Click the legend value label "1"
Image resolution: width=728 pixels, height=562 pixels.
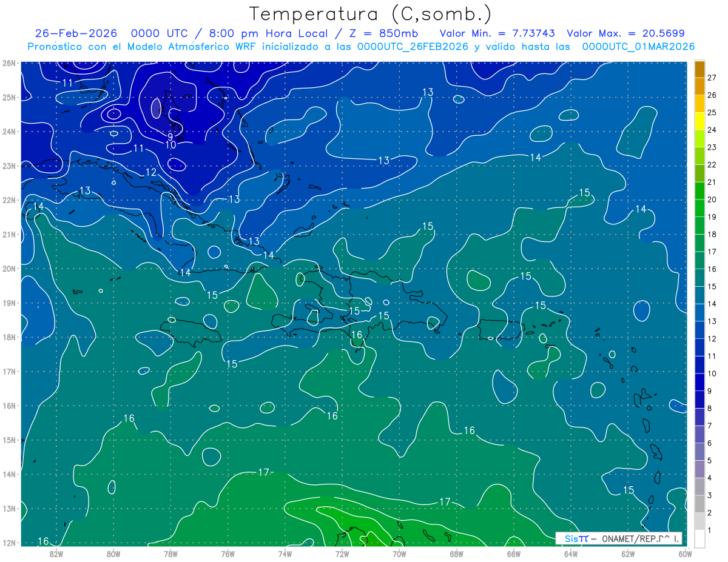pyautogui.click(x=710, y=530)
